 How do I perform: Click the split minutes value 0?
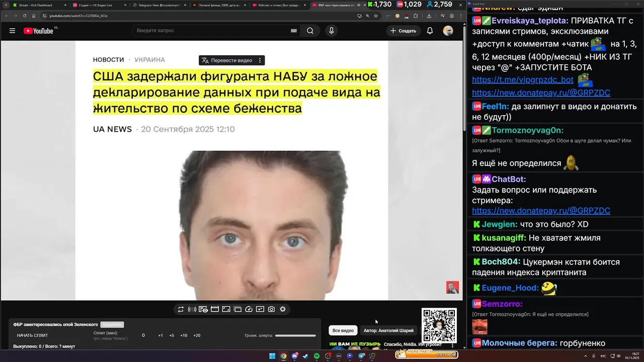click(x=143, y=335)
